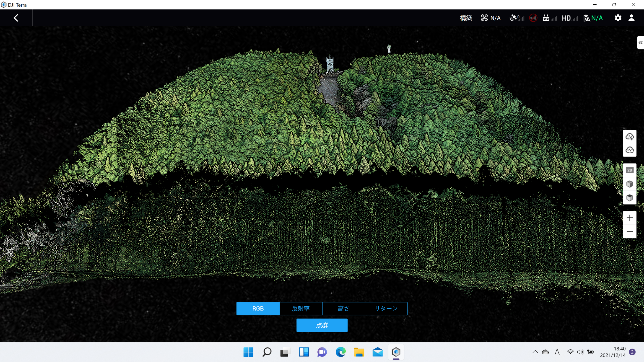Image resolution: width=644 pixels, height=362 pixels.
Task: Switch display to リターン return mode
Action: point(386,308)
